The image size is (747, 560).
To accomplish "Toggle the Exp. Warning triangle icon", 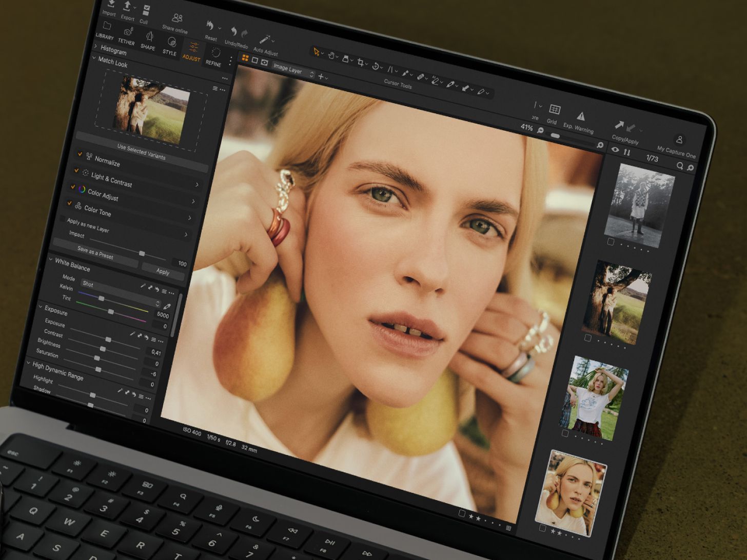I will pyautogui.click(x=580, y=116).
